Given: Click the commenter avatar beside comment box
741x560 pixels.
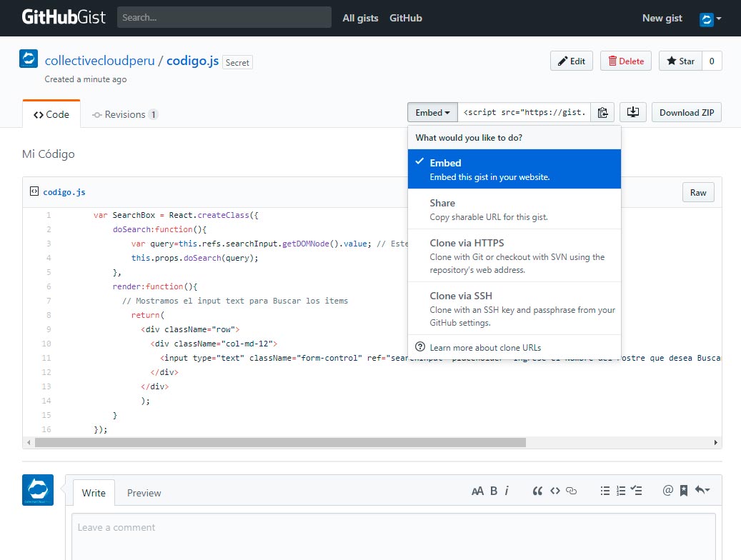Looking at the screenshot, I should [x=38, y=490].
